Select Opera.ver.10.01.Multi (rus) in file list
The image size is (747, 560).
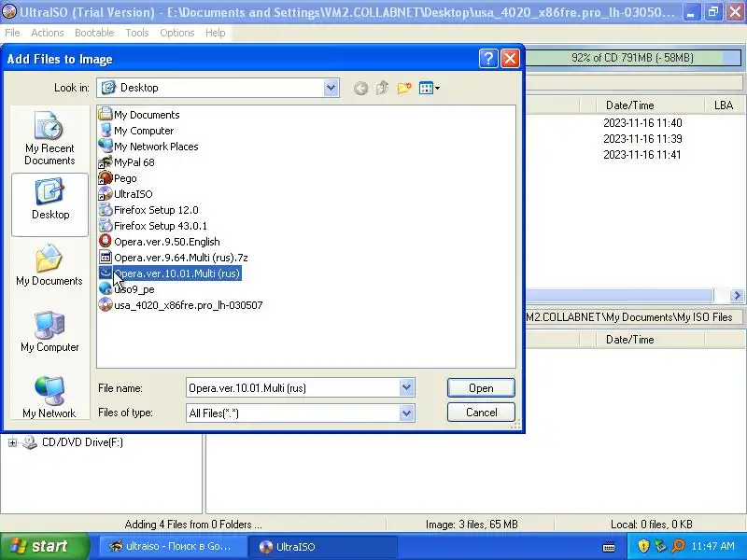tap(170, 273)
